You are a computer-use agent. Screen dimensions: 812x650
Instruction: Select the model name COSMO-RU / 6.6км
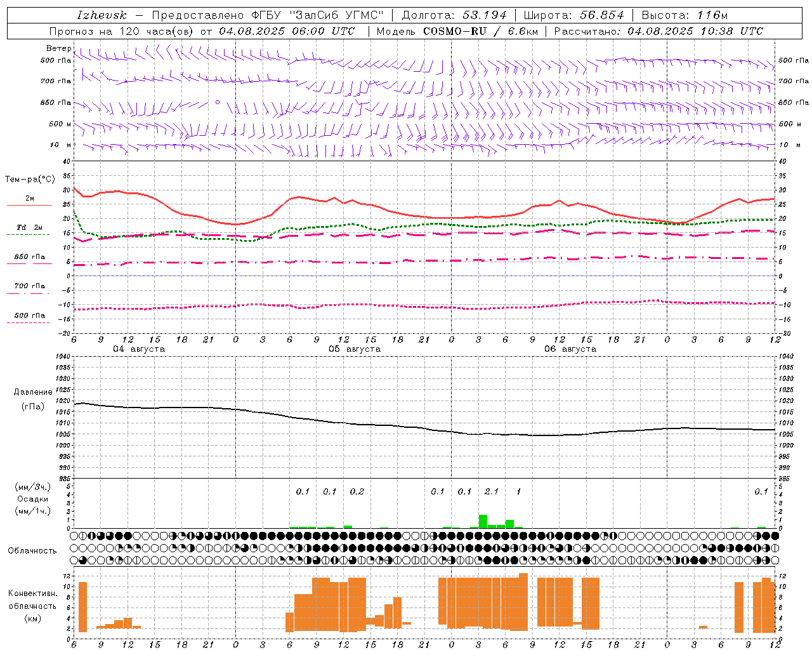(480, 31)
